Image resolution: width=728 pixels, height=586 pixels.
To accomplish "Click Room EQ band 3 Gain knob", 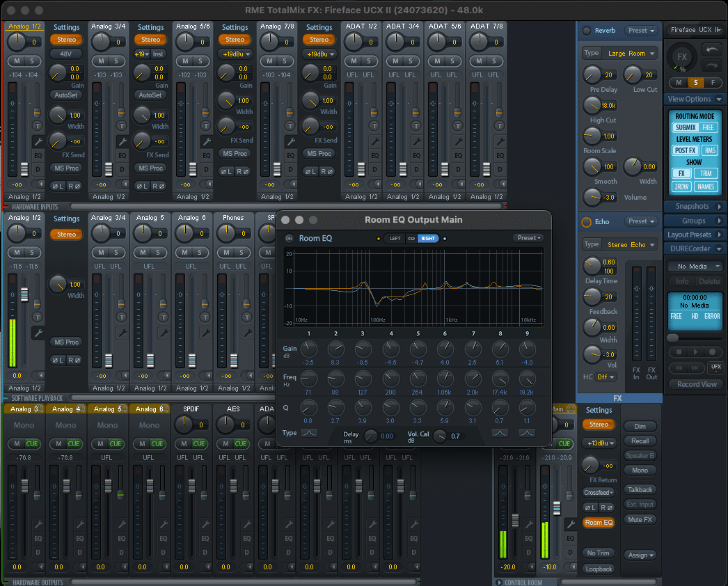I will tap(363, 349).
